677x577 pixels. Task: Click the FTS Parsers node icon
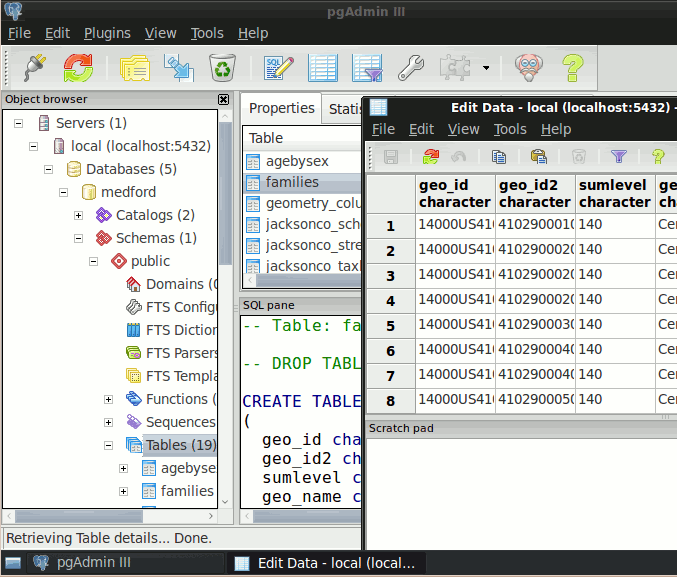(x=133, y=353)
